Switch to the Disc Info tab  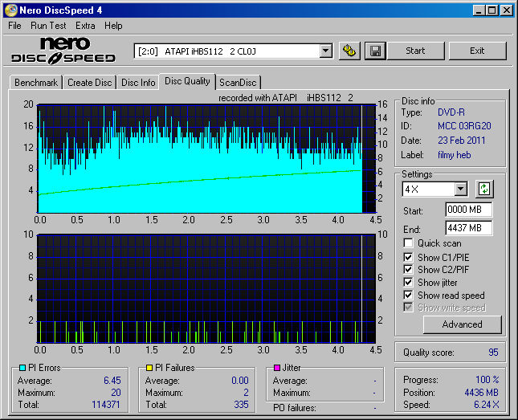point(138,83)
